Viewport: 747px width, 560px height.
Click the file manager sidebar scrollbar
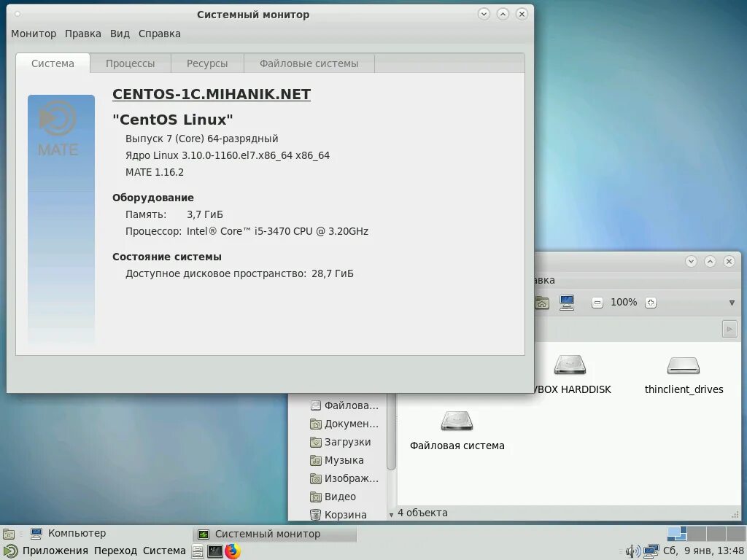[x=391, y=431]
